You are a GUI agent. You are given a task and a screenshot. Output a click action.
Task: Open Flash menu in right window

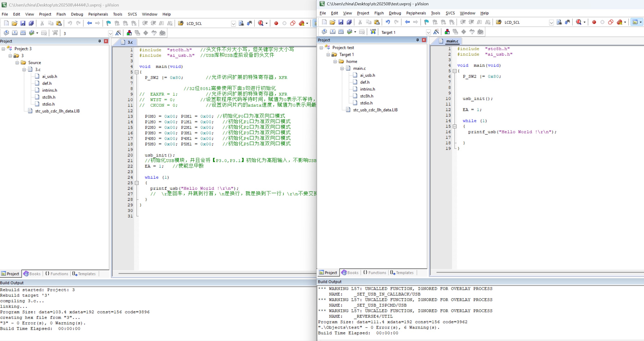tap(379, 13)
